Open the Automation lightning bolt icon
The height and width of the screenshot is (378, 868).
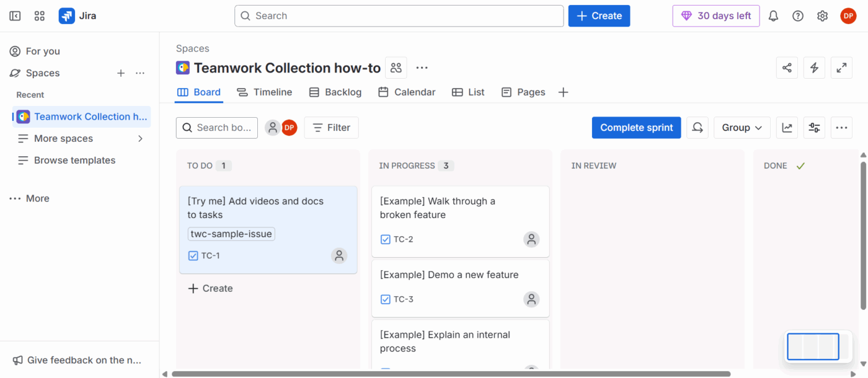tap(814, 68)
